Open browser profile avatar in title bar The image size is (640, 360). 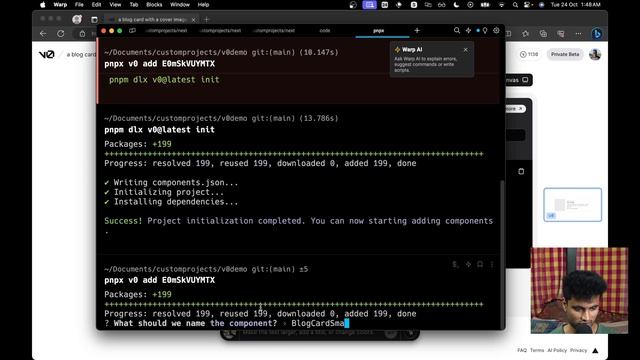(x=77, y=19)
